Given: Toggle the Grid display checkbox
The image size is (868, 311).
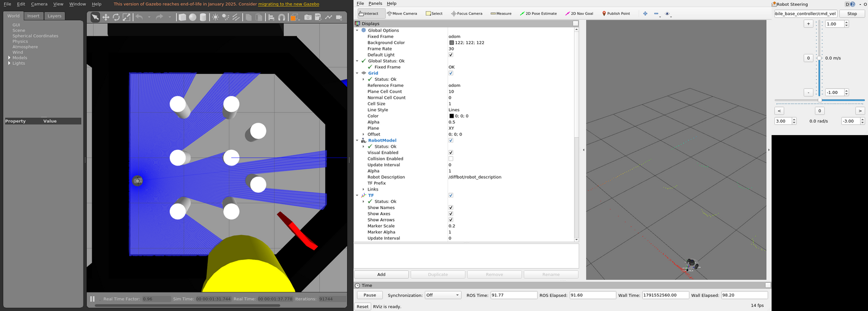Looking at the screenshot, I should [x=451, y=73].
